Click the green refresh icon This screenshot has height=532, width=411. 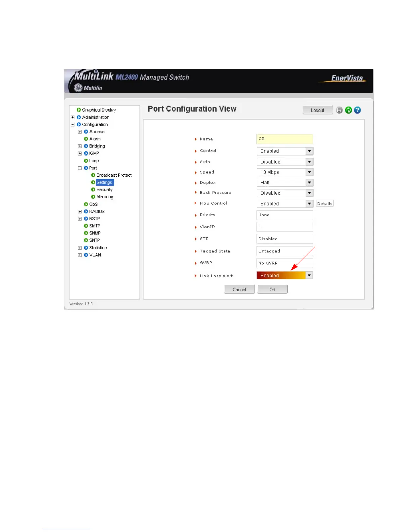click(349, 110)
